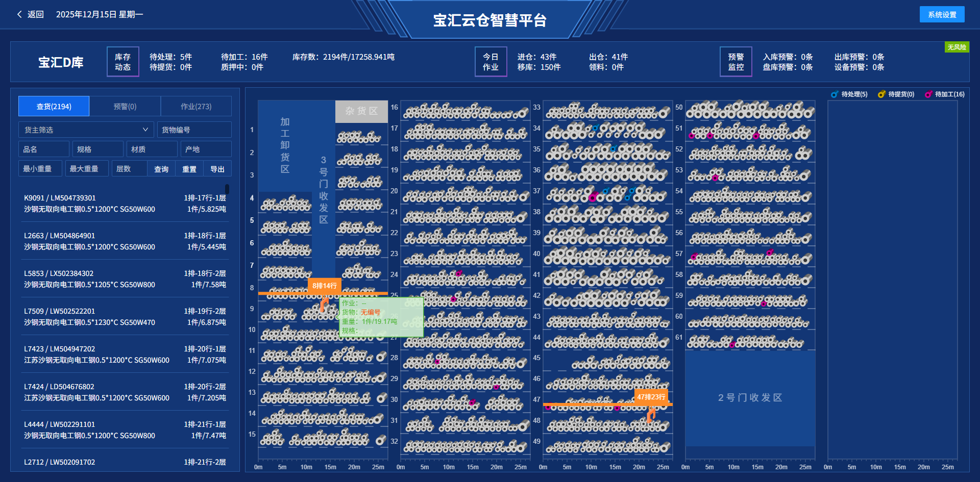Select the large magenta coil in row 37
980x482 pixels.
(x=593, y=197)
